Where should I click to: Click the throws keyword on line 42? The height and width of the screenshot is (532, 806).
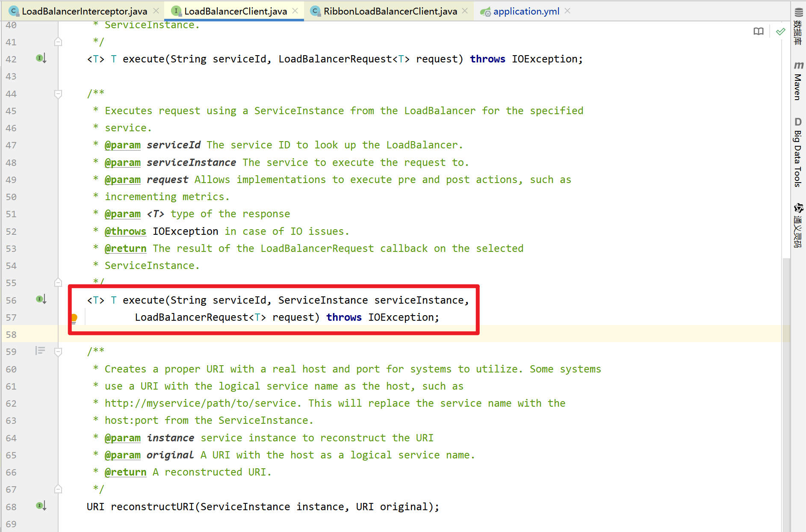pos(487,59)
